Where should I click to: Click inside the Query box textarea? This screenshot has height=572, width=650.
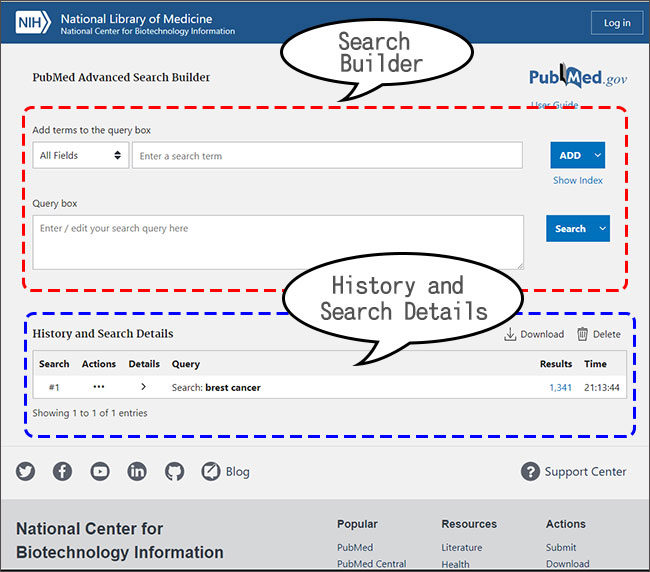click(x=278, y=242)
